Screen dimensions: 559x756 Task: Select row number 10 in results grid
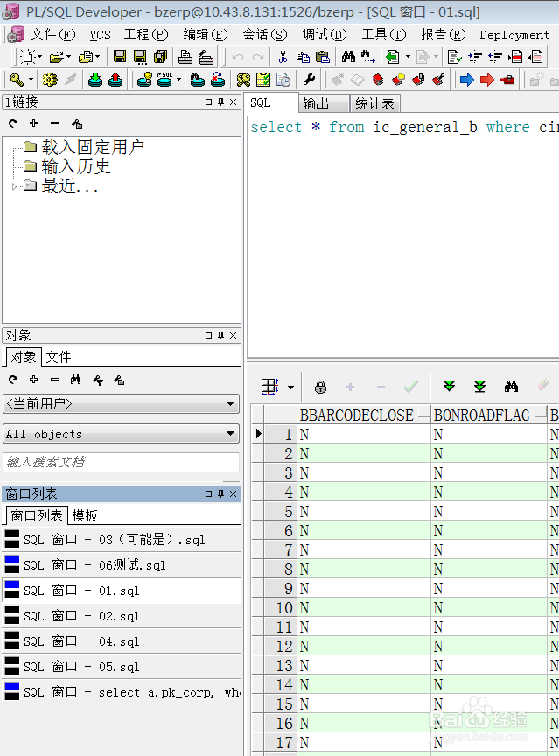click(280, 608)
